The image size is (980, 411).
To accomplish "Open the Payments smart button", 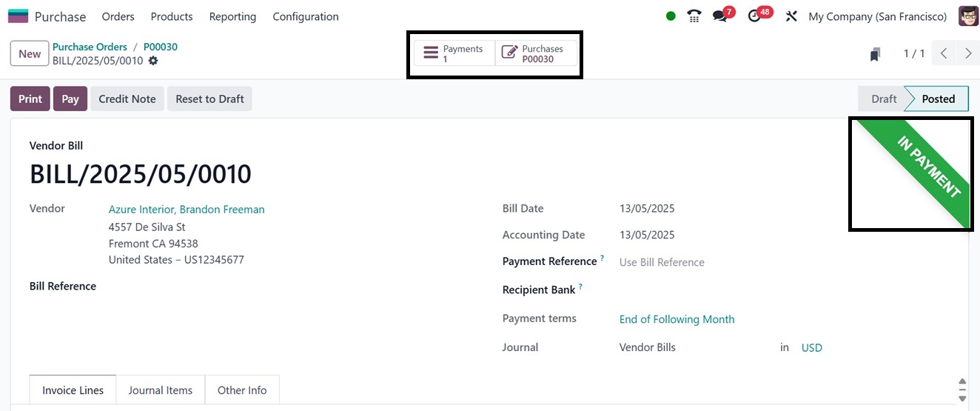I will [x=454, y=53].
